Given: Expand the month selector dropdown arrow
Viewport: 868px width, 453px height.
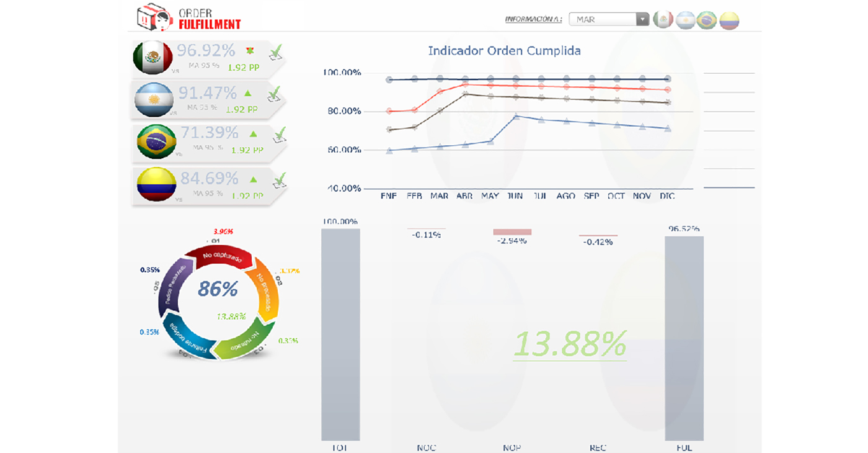Looking at the screenshot, I should coord(642,19).
